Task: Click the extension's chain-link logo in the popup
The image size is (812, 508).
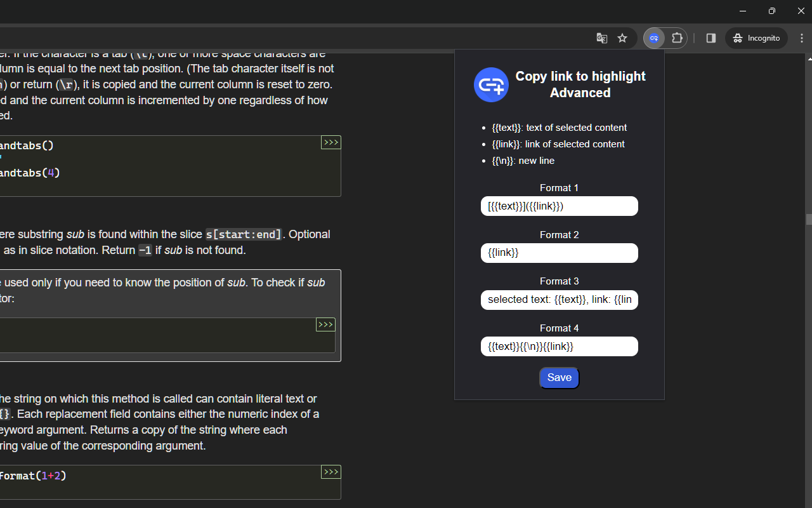Action: coord(491,84)
